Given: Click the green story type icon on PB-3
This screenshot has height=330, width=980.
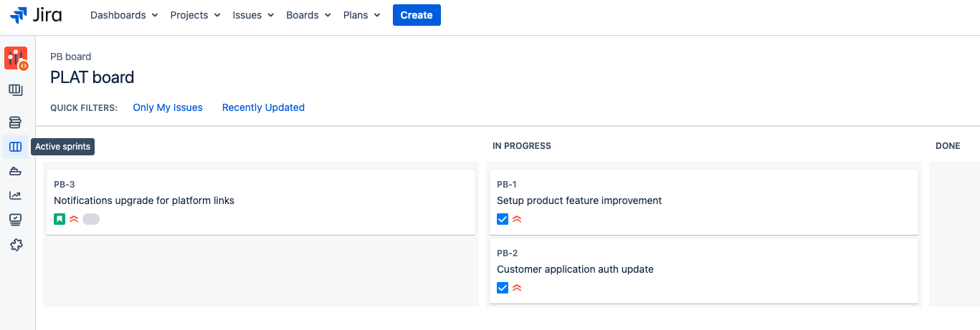Looking at the screenshot, I should 60,219.
